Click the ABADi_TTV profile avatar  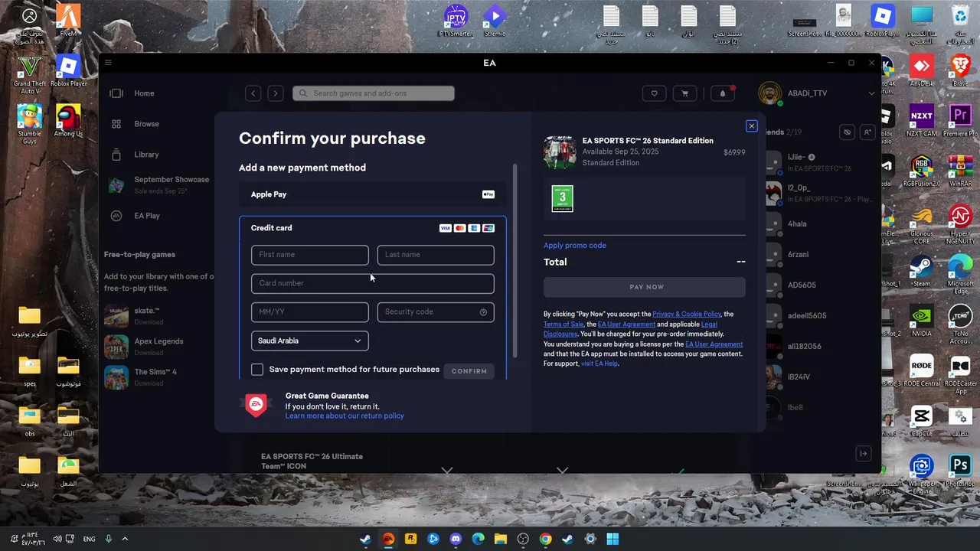[769, 93]
